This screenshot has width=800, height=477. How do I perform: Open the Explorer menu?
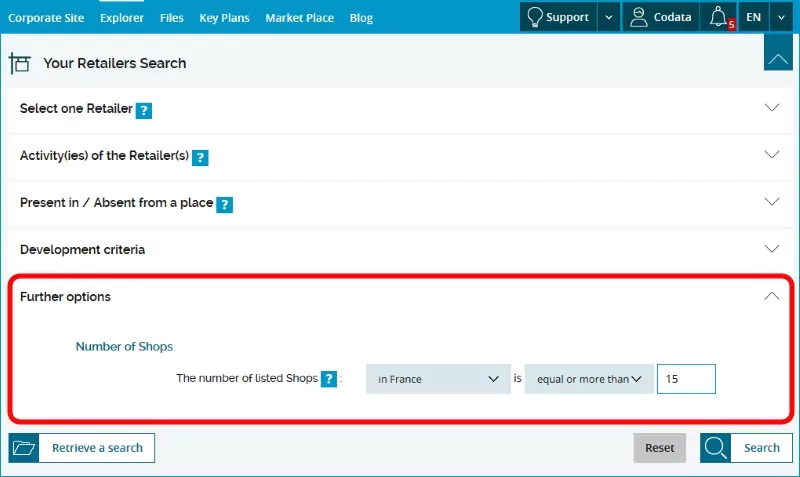tap(122, 17)
